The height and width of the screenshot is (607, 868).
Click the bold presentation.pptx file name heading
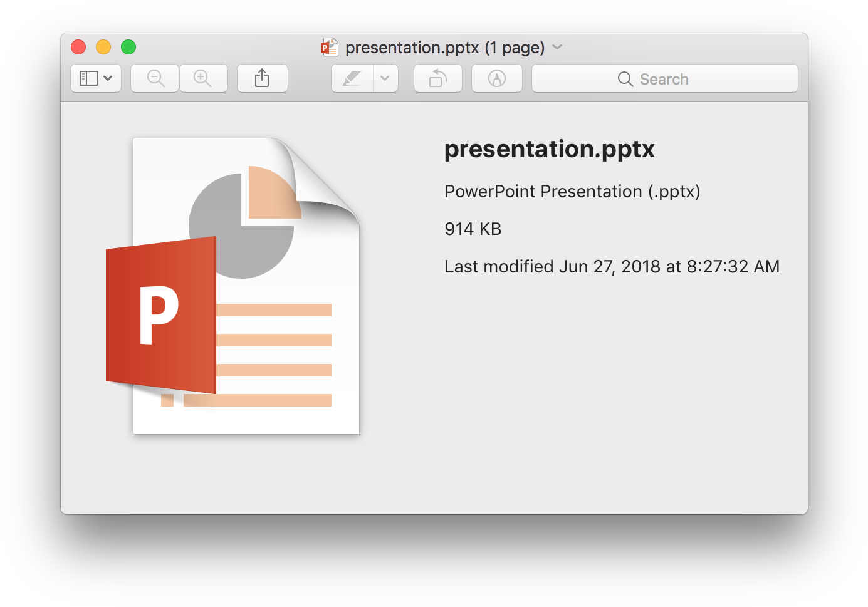point(550,149)
